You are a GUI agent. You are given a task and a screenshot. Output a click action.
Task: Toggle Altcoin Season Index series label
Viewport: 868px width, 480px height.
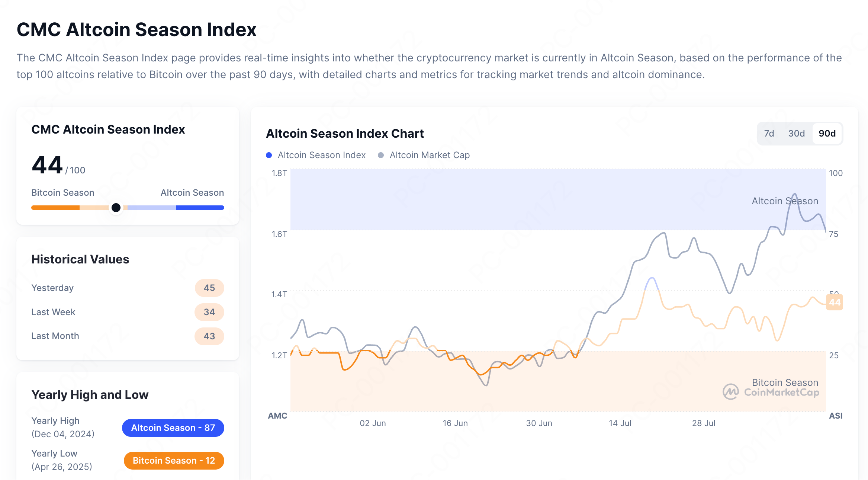(x=321, y=155)
